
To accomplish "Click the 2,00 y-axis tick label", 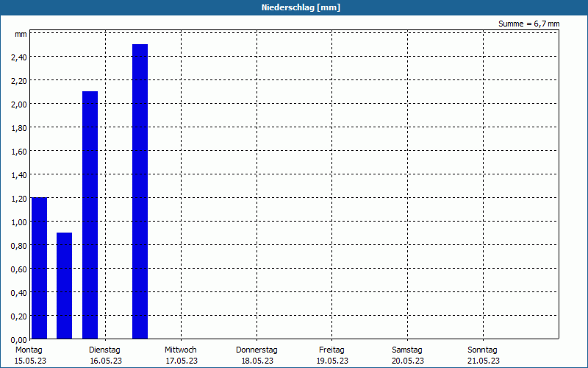I will click(19, 104).
